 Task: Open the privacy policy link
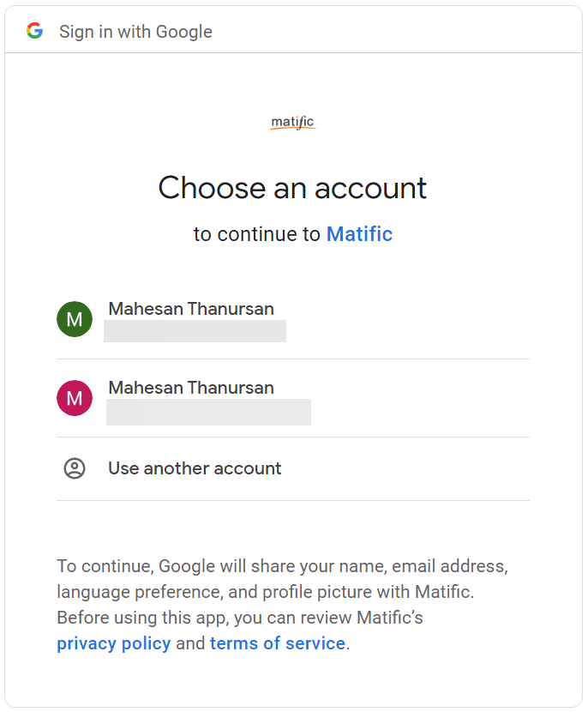pyautogui.click(x=114, y=643)
